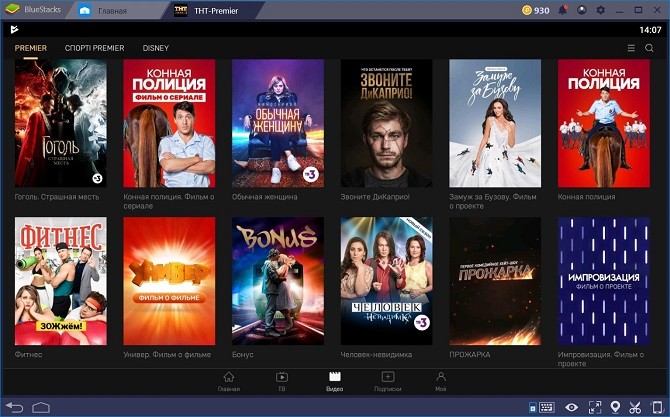Open BlueStacks settings gear
Viewport: 670px width, 417px height.
[600, 10]
